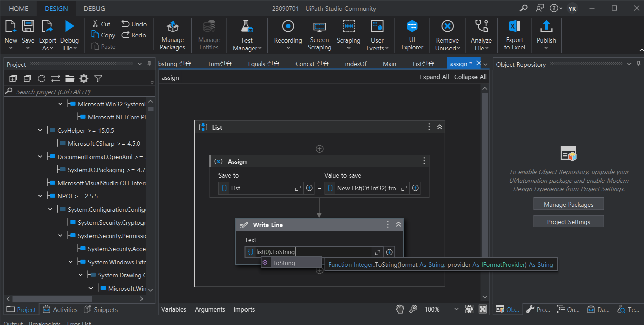The height and width of the screenshot is (325, 644).
Task: Toggle pan mode hand icon
Action: [400, 309]
